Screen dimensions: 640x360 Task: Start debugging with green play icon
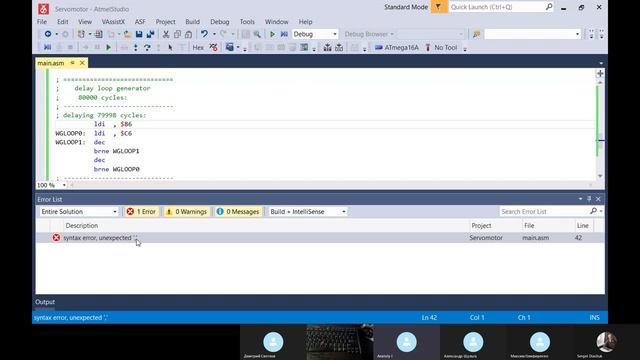pos(272,34)
